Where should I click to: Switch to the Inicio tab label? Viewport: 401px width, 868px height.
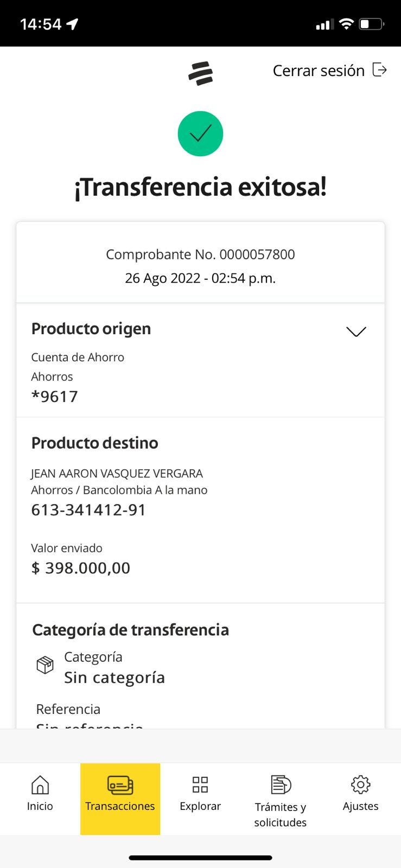coord(40,806)
